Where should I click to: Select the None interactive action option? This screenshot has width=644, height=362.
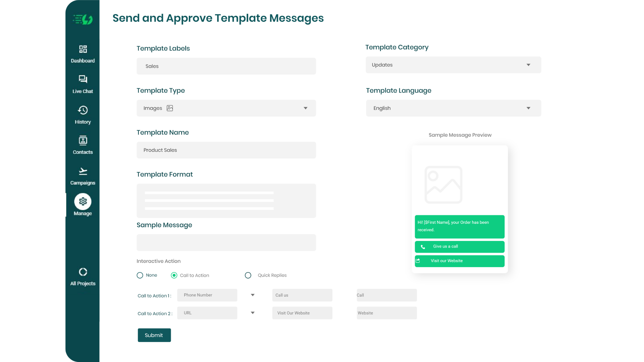coord(140,275)
